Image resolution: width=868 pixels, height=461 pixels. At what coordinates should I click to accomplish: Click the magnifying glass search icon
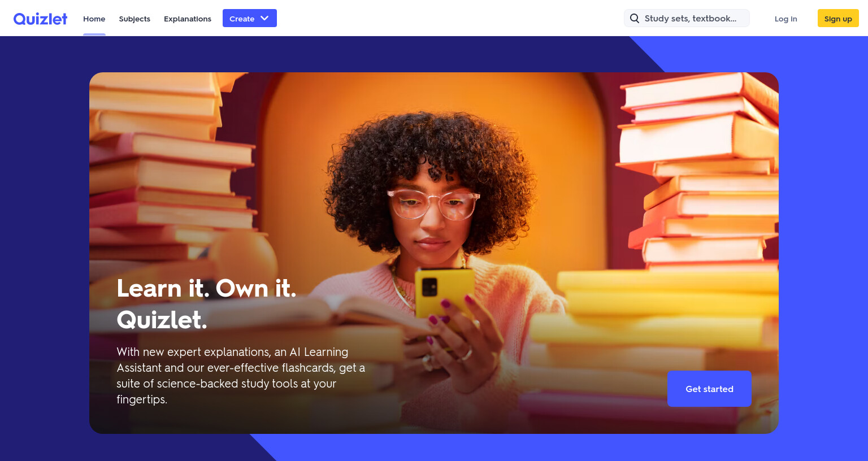point(635,18)
